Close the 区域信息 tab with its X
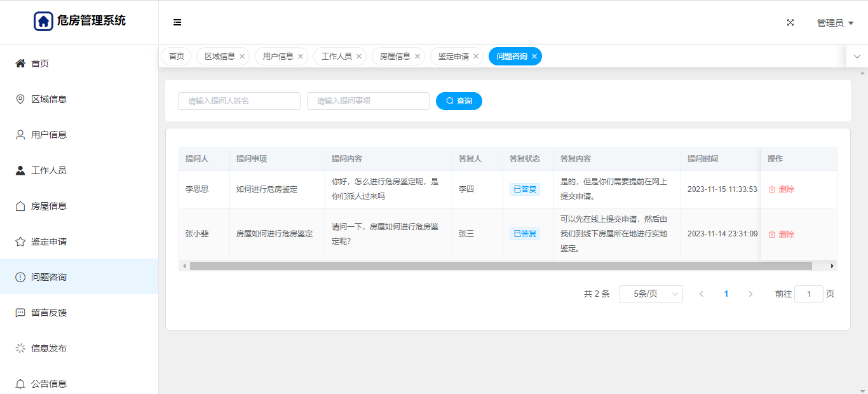The image size is (868, 394). [x=242, y=57]
